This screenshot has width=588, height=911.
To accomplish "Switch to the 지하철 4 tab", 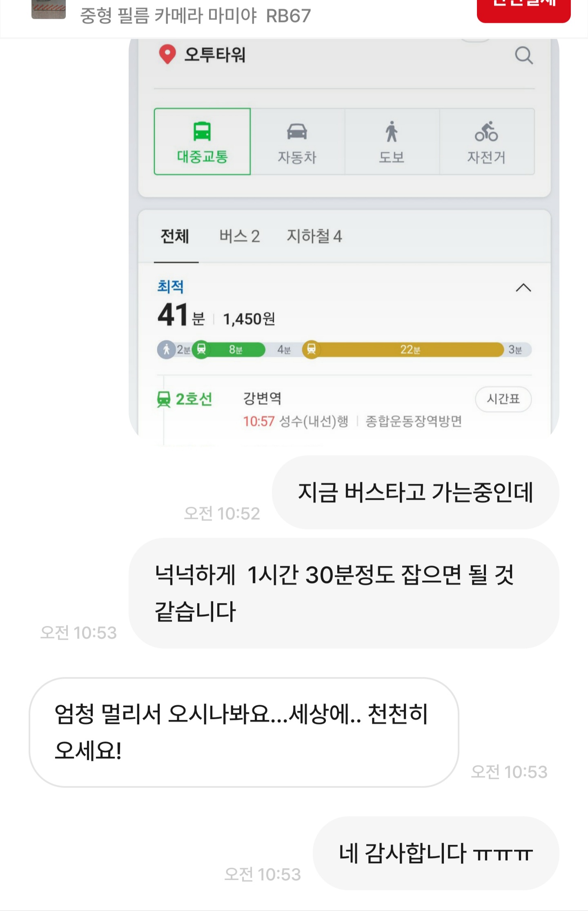I will click(314, 236).
